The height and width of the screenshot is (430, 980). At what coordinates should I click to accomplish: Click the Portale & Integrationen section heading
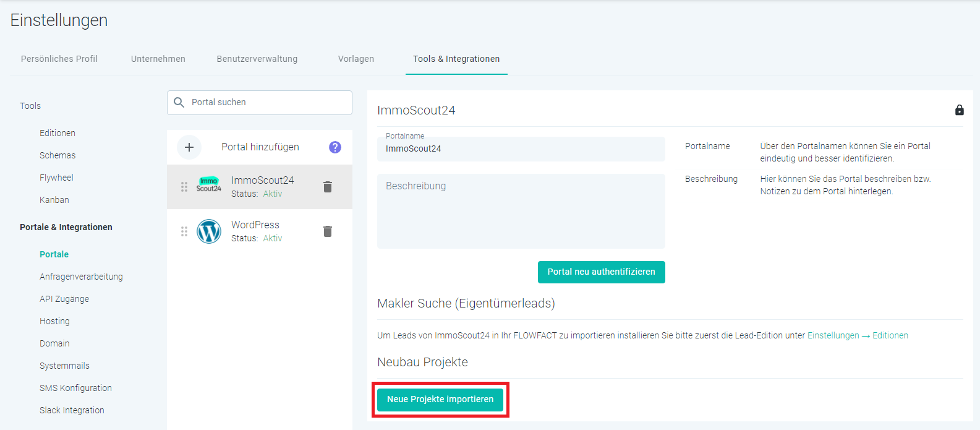[x=66, y=227]
